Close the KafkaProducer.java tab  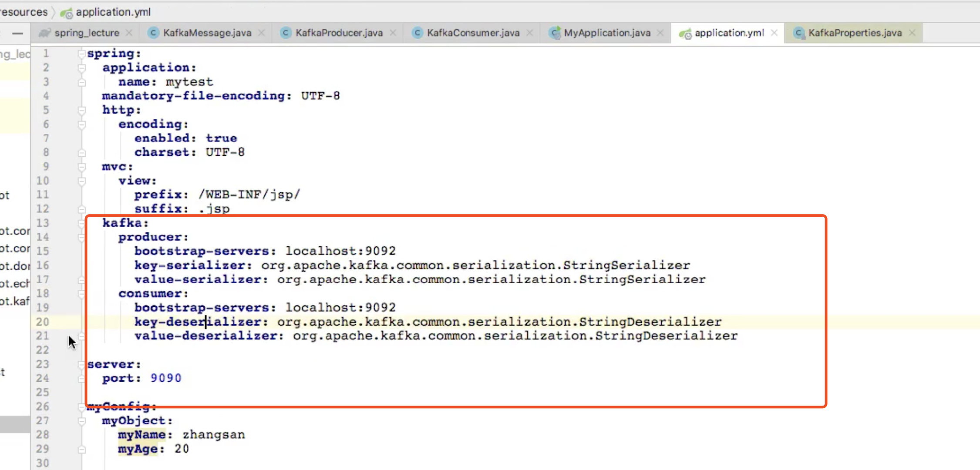tap(393, 33)
